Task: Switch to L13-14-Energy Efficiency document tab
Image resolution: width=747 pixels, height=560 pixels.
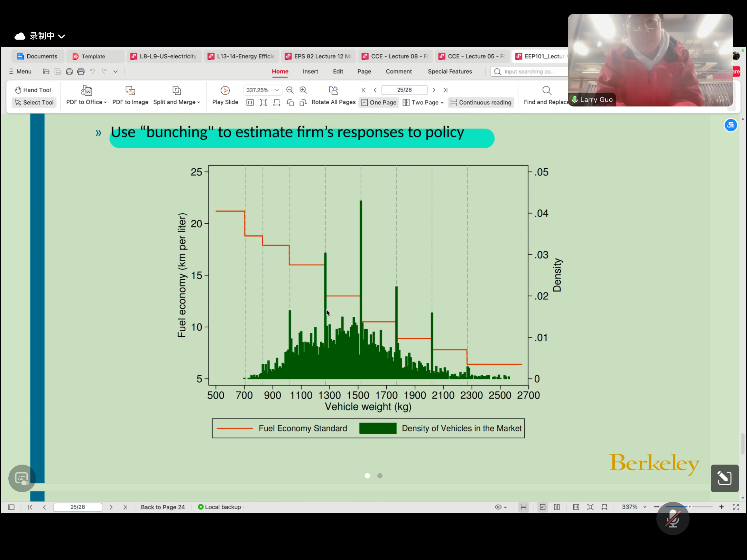Action: 241,56
